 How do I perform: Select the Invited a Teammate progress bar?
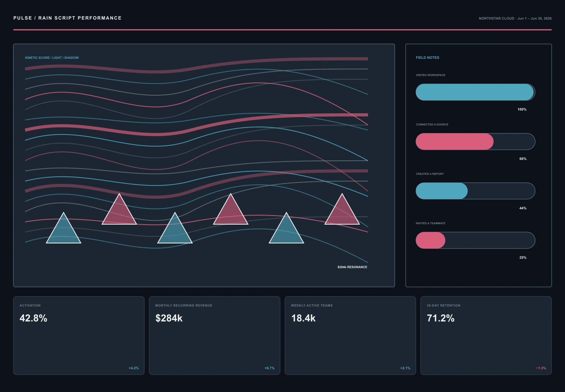click(475, 240)
